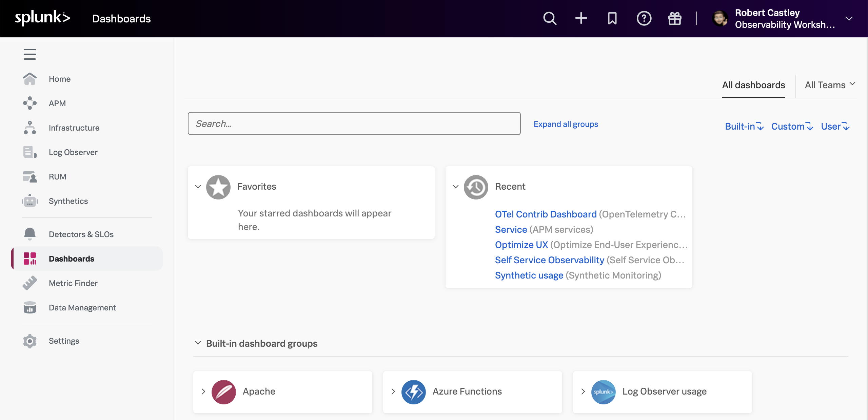Collapse the Recent dashboards panel
Viewport: 868px width, 420px height.
pos(456,187)
